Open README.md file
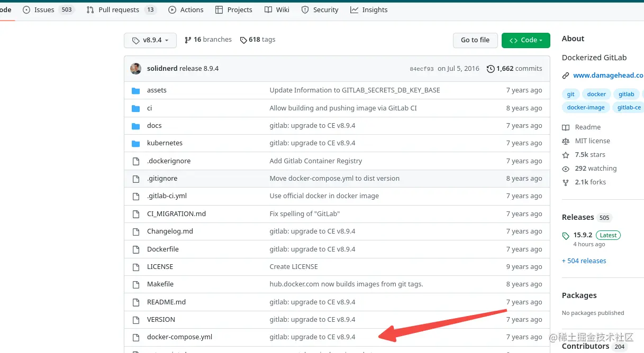Viewport: 644px width, 353px height. tap(166, 302)
